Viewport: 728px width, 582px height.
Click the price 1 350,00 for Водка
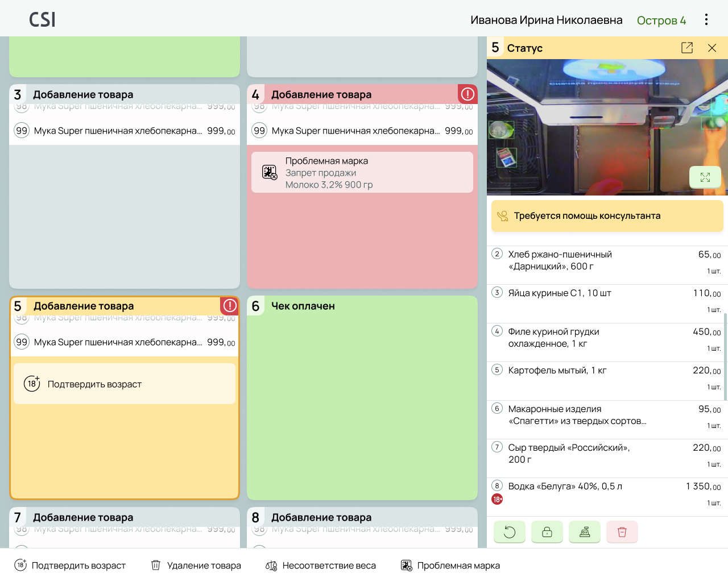(x=703, y=487)
